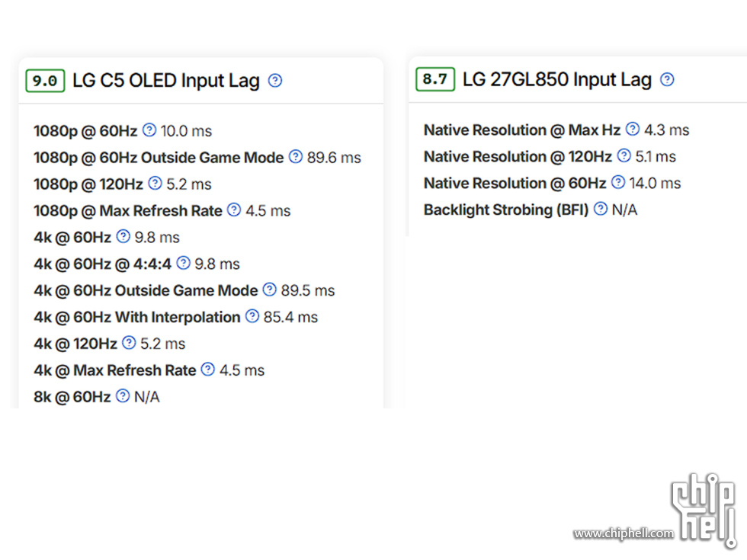Click help icon for 1080p @ 60Hz Outside Game Mode
Viewport: 747px width, 560px height.
tap(296, 157)
